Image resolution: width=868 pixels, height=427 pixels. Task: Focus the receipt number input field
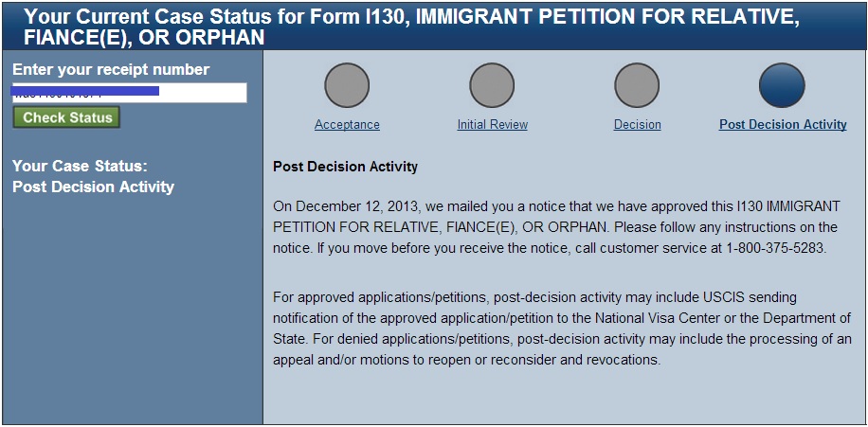(130, 93)
